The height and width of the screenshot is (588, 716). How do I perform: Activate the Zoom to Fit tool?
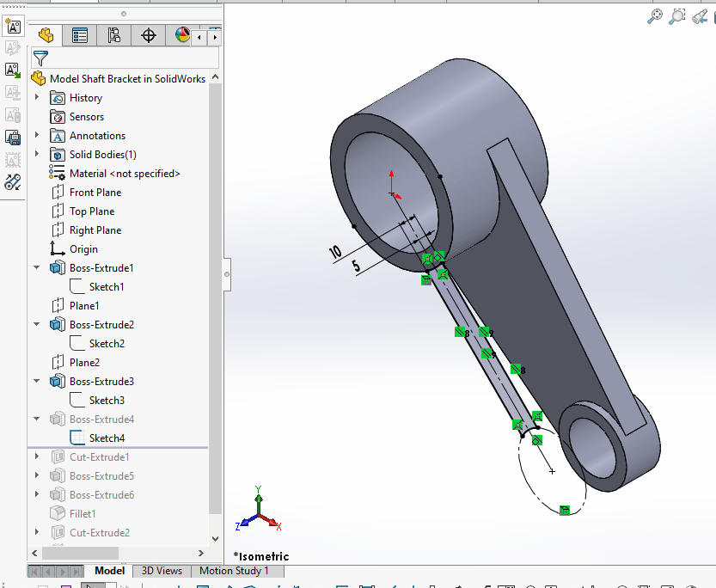point(655,15)
